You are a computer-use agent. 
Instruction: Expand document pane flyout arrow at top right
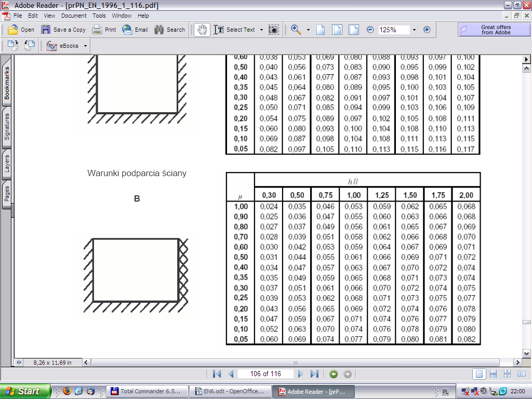click(526, 59)
